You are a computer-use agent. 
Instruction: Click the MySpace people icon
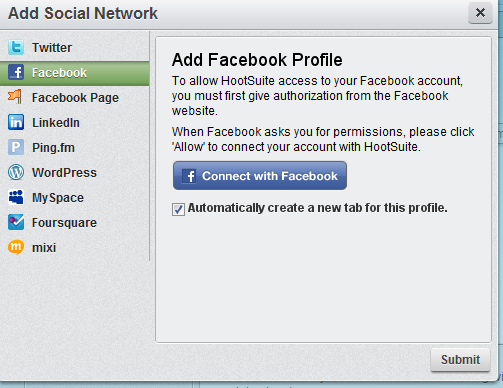pos(16,197)
